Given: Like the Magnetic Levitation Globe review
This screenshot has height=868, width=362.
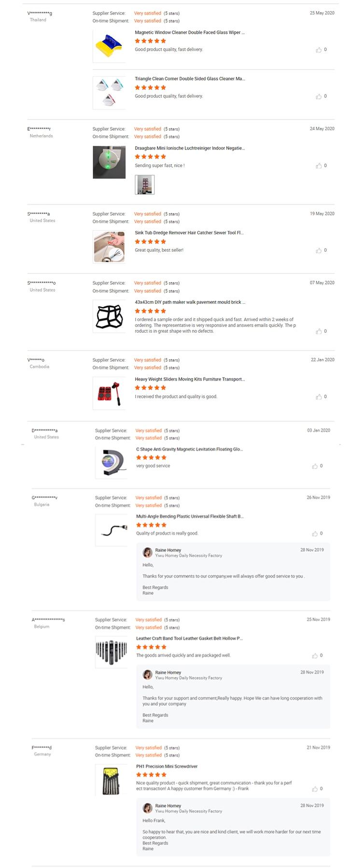Looking at the screenshot, I should (315, 466).
